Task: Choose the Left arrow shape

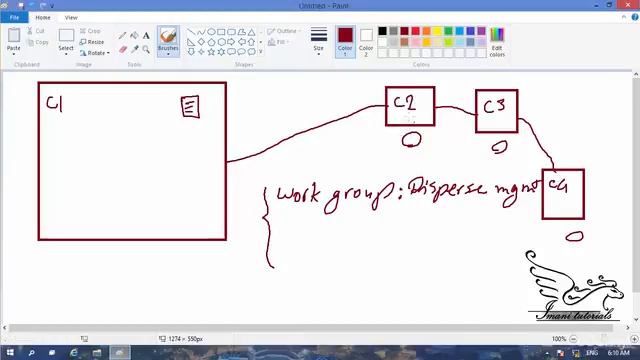Action: pos(242,42)
